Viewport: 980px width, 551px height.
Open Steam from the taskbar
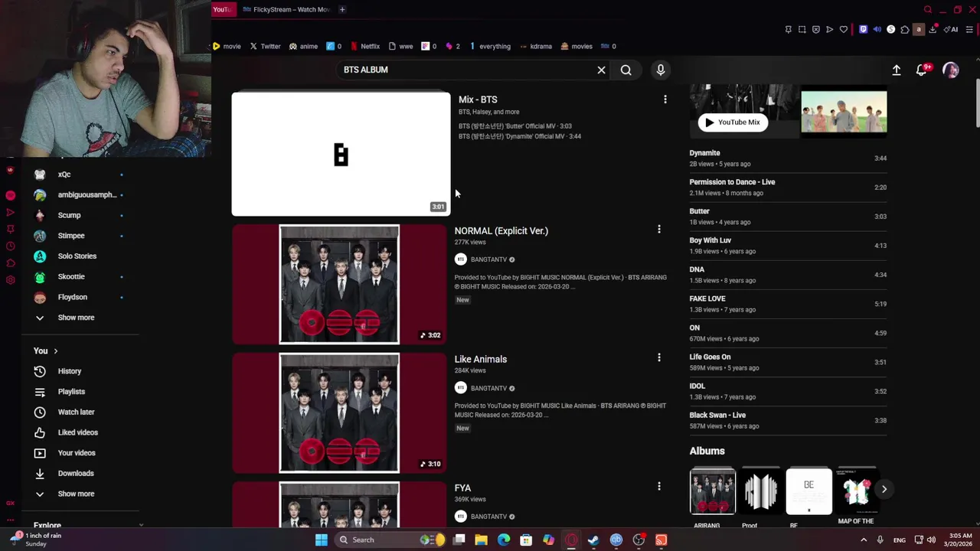[x=593, y=540]
